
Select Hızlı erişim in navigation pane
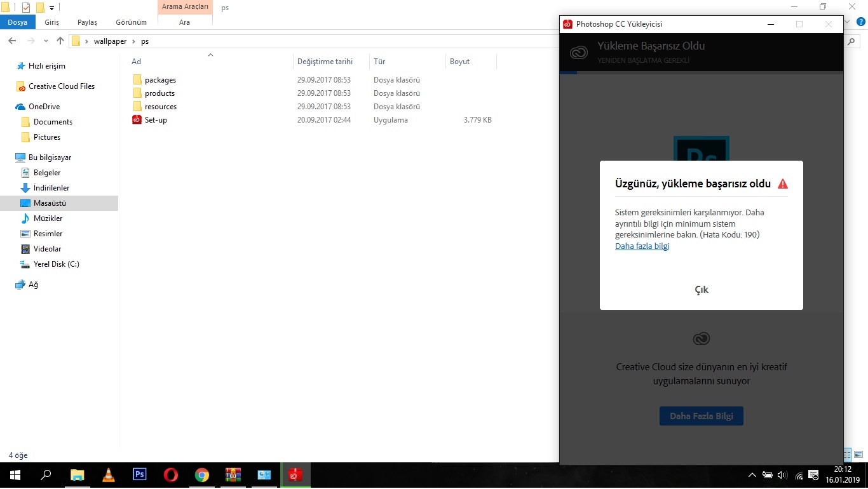[x=46, y=66]
